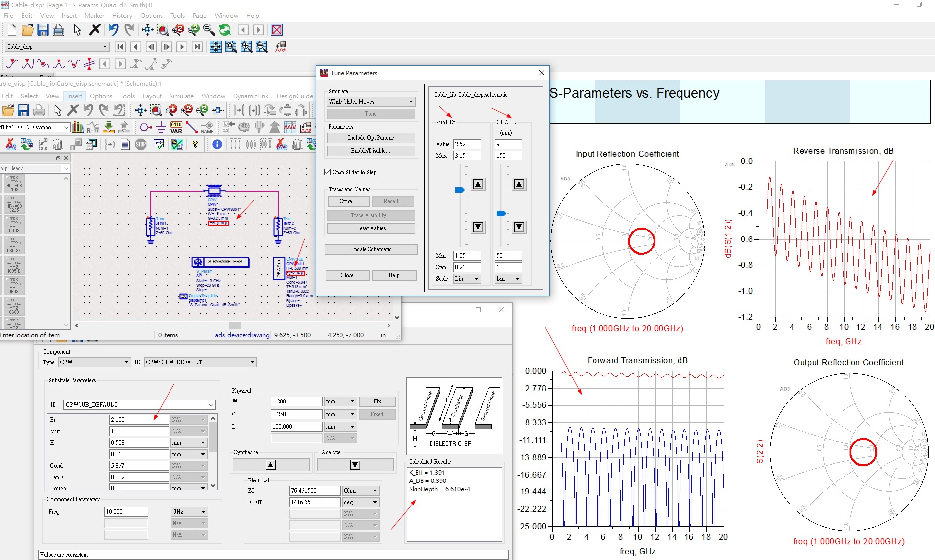
Task: Open the History menu in data display
Action: 122,16
